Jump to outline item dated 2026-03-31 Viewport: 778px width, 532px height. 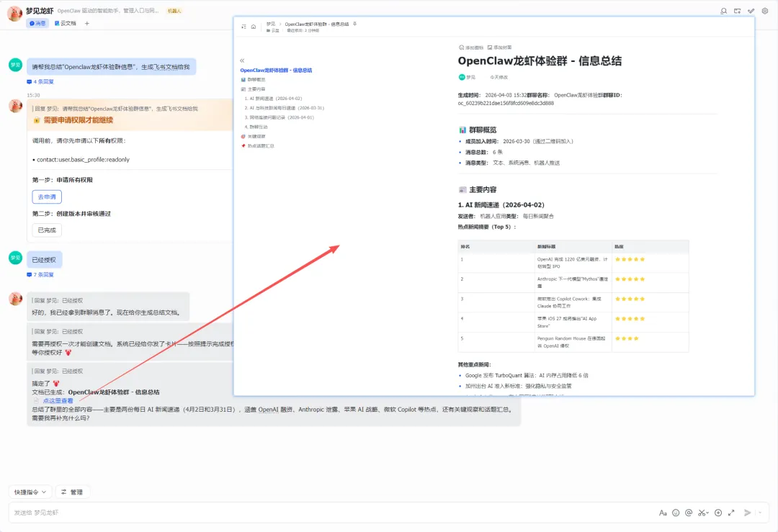point(285,108)
